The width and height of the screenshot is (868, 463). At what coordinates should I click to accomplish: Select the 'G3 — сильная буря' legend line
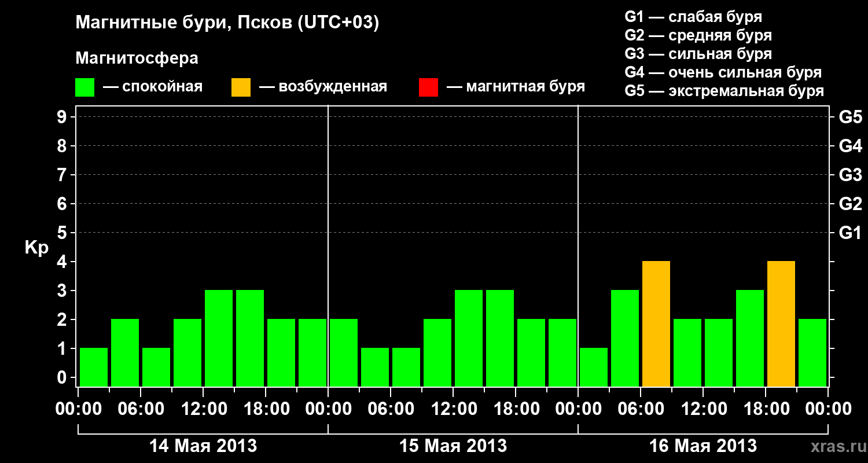click(698, 54)
